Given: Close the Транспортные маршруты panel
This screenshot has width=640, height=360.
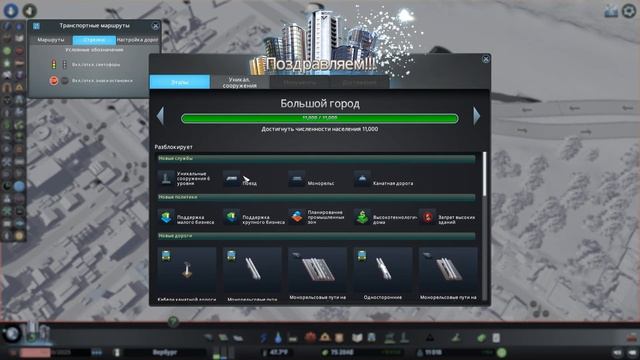Looking at the screenshot, I should coord(156,26).
